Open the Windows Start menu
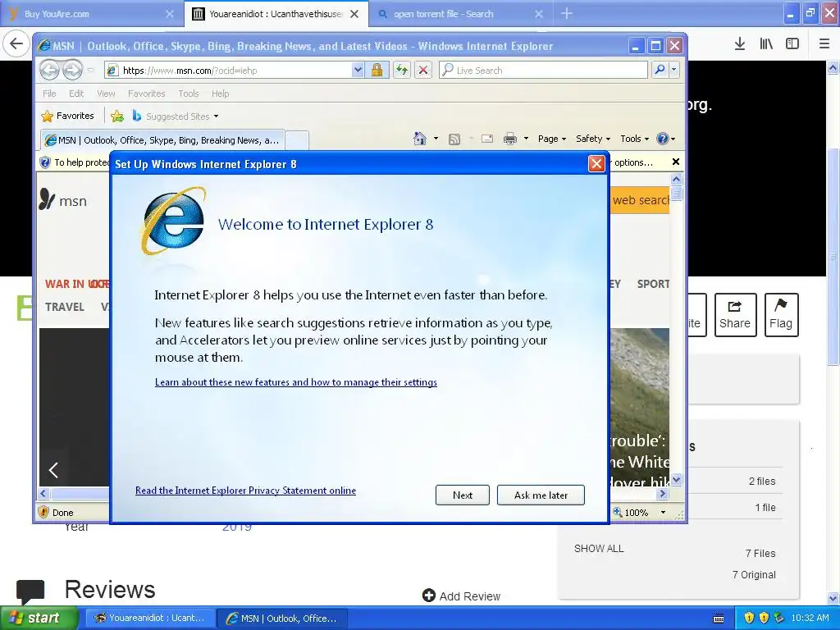This screenshot has height=630, width=840. coord(39,618)
